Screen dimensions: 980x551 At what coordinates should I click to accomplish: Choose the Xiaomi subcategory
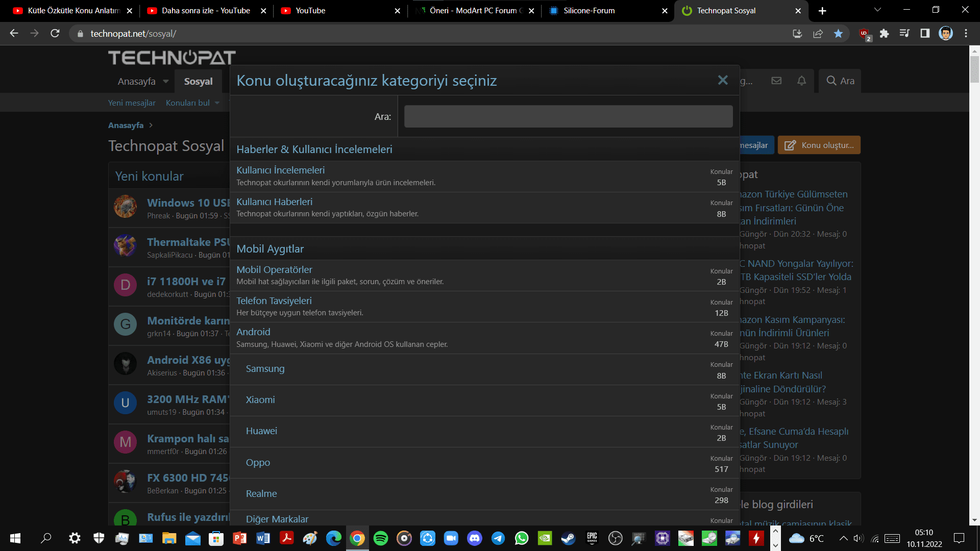pos(260,399)
